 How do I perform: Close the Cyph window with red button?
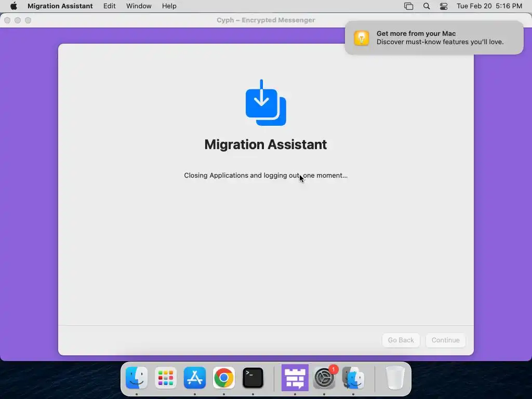pos(7,20)
